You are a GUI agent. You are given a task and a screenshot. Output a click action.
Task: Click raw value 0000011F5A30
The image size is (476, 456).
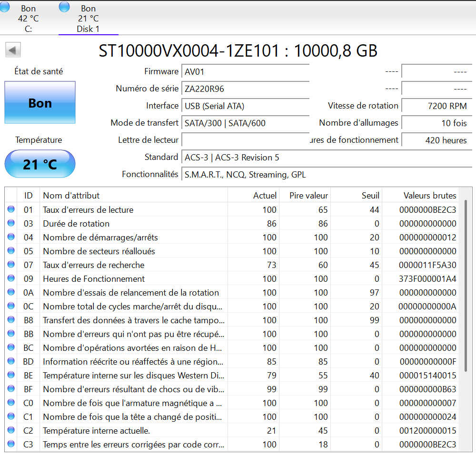427,265
